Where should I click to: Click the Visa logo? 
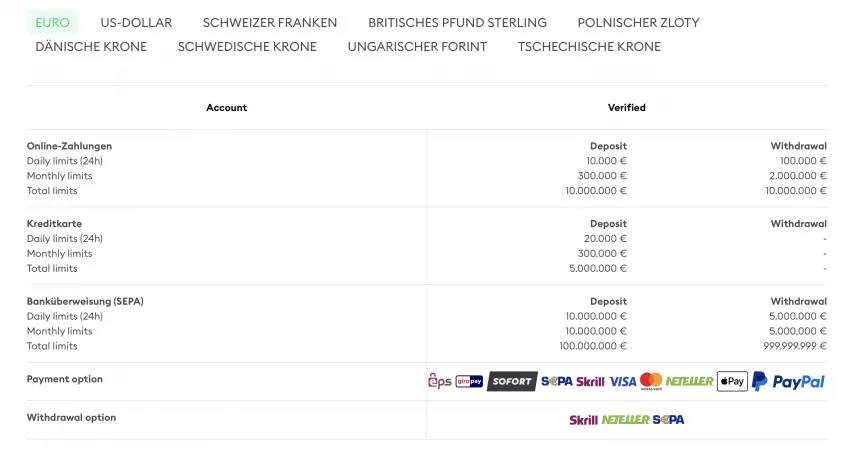tap(622, 381)
